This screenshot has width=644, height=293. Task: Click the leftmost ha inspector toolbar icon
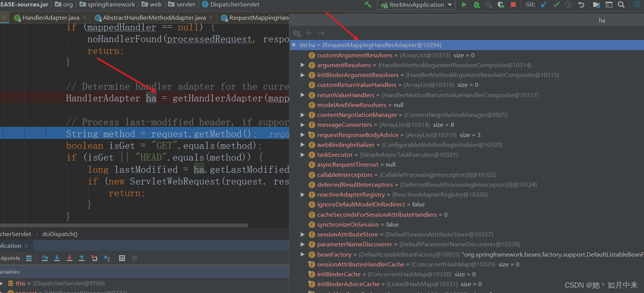pyautogui.click(x=297, y=33)
